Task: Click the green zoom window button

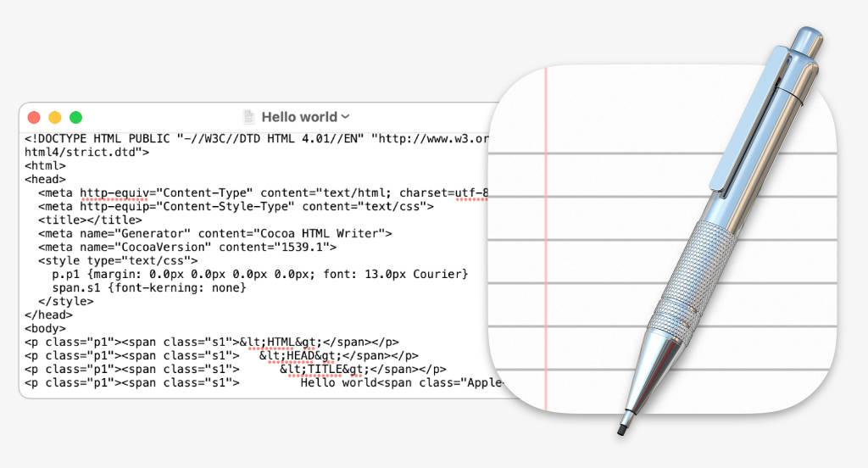Action: pyautogui.click(x=75, y=117)
